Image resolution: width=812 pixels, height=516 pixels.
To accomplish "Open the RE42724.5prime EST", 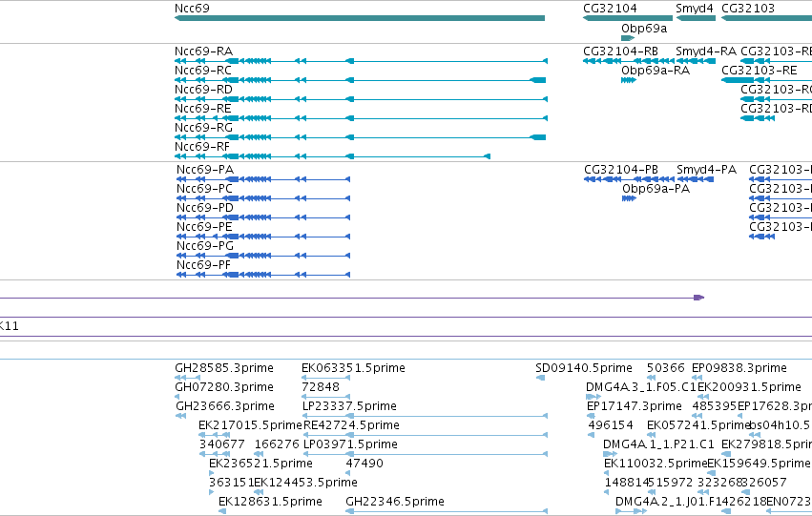I will [426, 435].
